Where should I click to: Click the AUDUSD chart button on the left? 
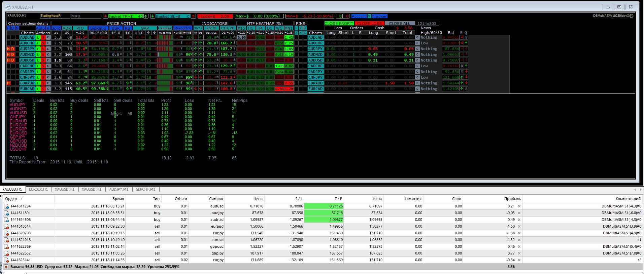pyautogui.click(x=27, y=60)
